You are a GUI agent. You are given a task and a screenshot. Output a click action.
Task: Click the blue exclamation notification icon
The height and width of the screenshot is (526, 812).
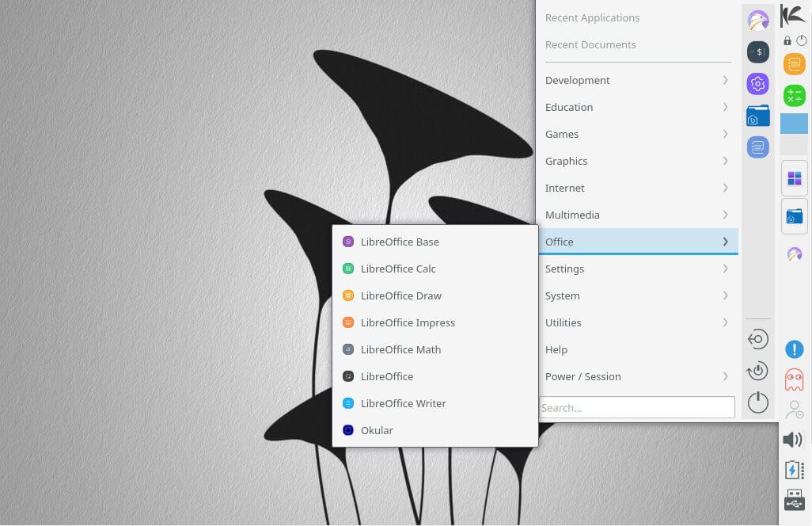click(x=794, y=349)
